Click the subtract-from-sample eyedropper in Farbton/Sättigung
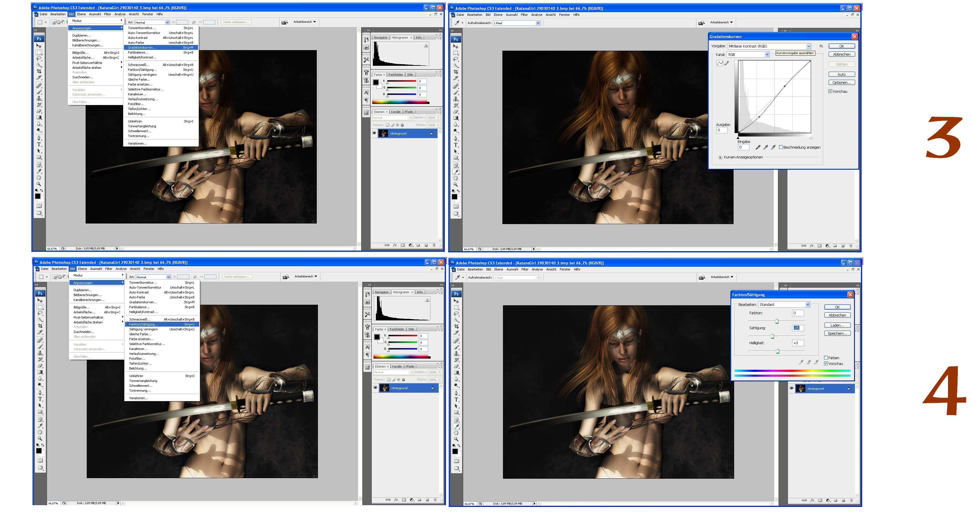This screenshot has height=517, width=980. click(x=816, y=362)
